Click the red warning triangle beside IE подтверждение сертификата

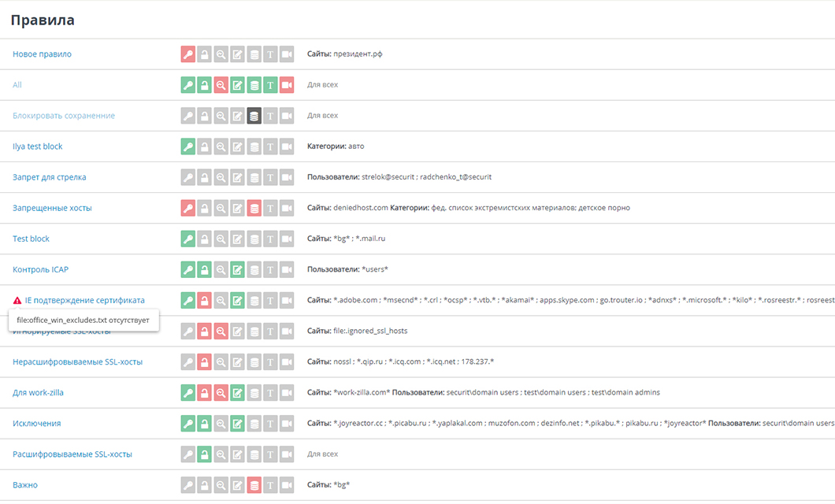point(17,301)
